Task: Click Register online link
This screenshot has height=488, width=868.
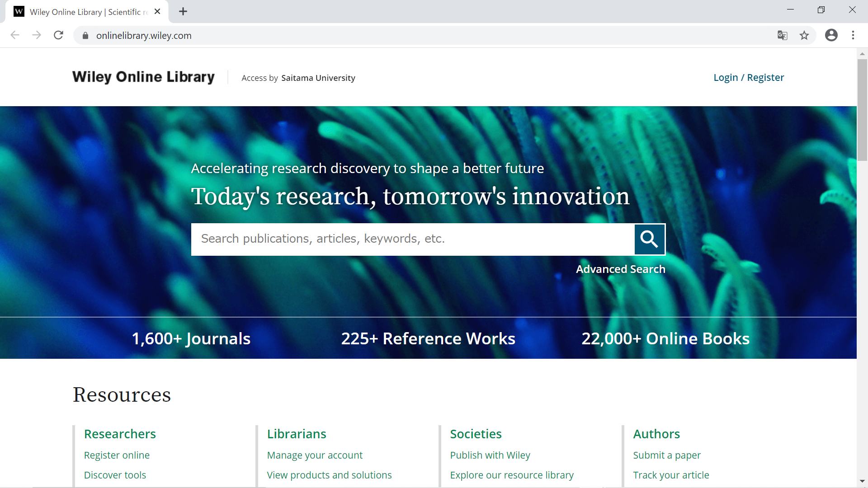Action: click(117, 455)
